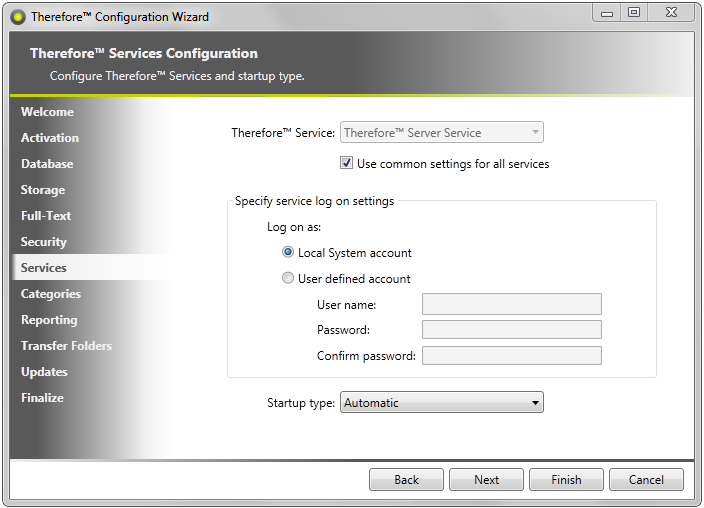Click the Next button
The height and width of the screenshot is (508, 704).
click(x=486, y=480)
